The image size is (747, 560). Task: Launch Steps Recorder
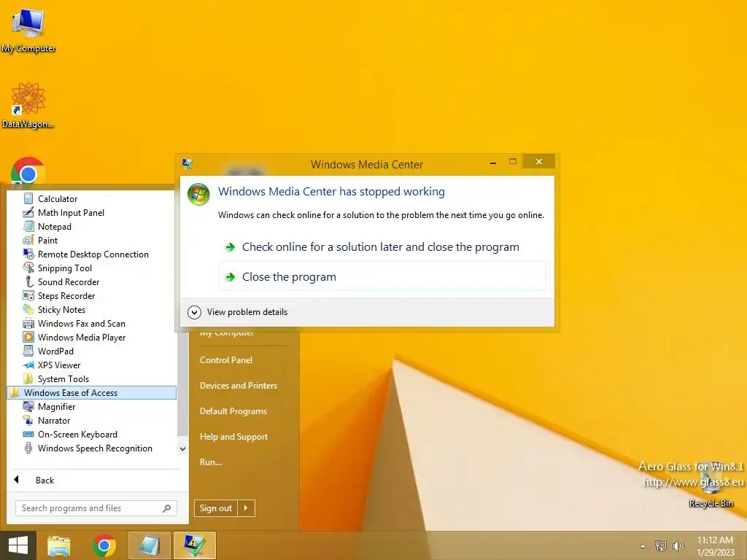59,295
